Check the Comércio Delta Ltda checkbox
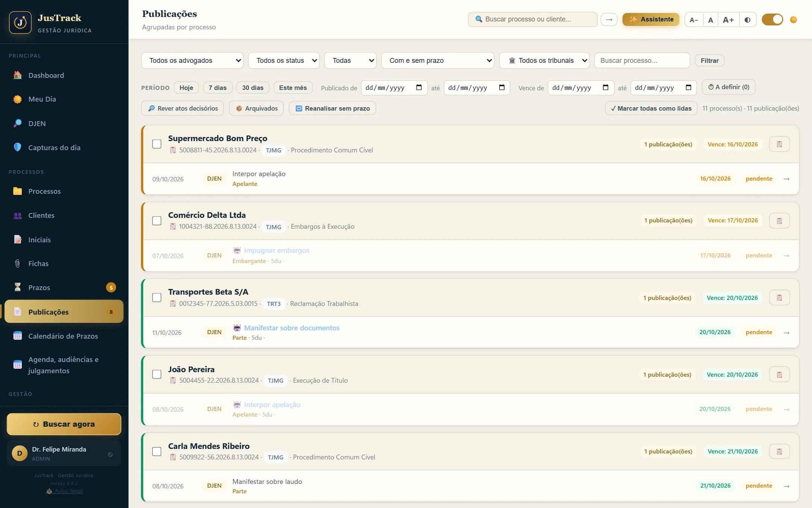The height and width of the screenshot is (508, 812). click(157, 221)
